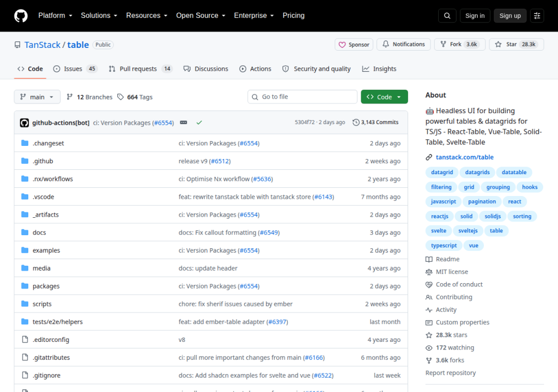Click the .gitignore file icon

25,375
